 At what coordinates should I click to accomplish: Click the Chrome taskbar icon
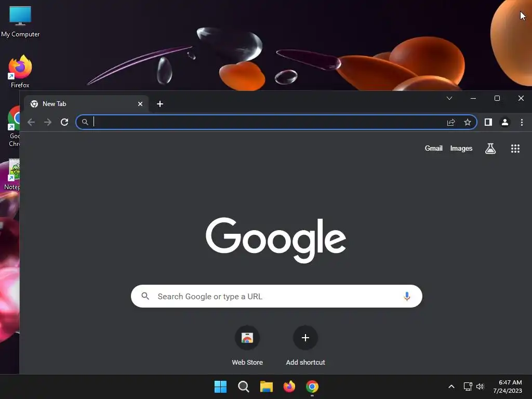[x=312, y=387]
